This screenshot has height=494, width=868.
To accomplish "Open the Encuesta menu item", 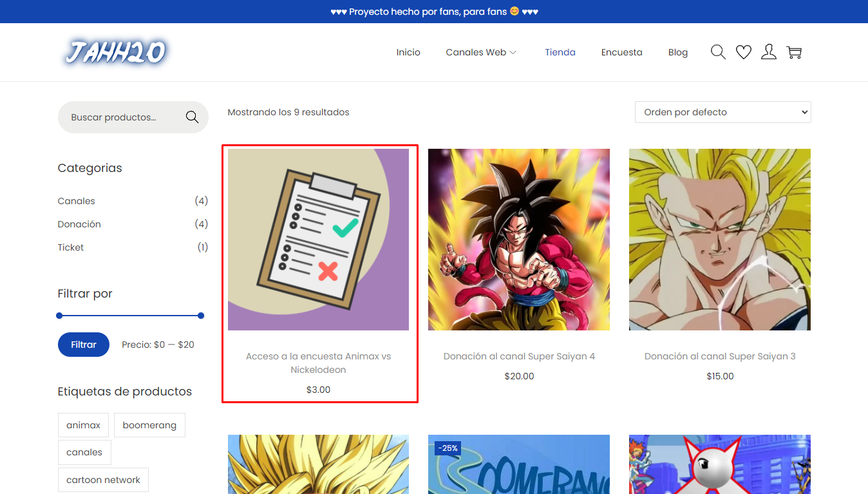I will [x=621, y=52].
